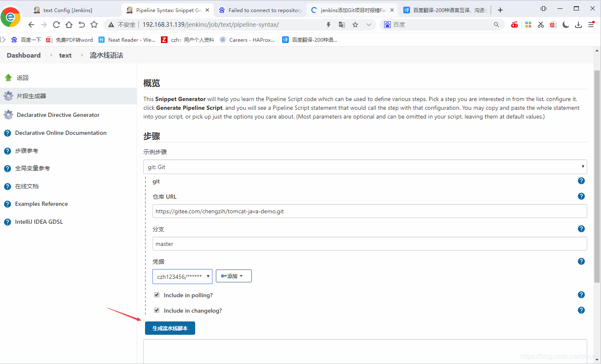Viewport: 601px width, 364px height.
Task: Click the 生成流水线脚本 button
Action: click(x=170, y=328)
